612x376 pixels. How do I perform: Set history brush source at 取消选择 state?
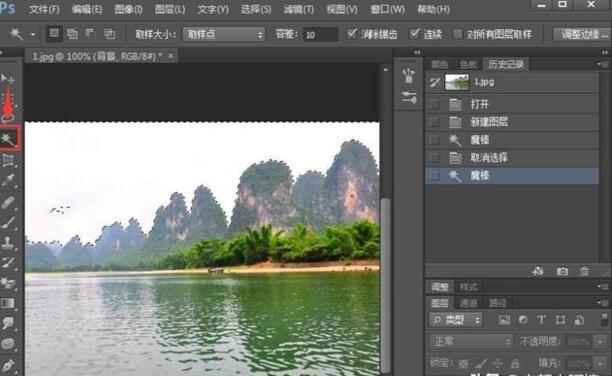(x=434, y=158)
